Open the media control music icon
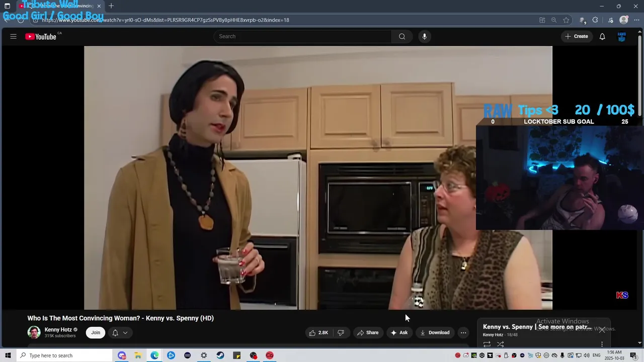The width and height of the screenshot is (644, 362). pos(611,20)
